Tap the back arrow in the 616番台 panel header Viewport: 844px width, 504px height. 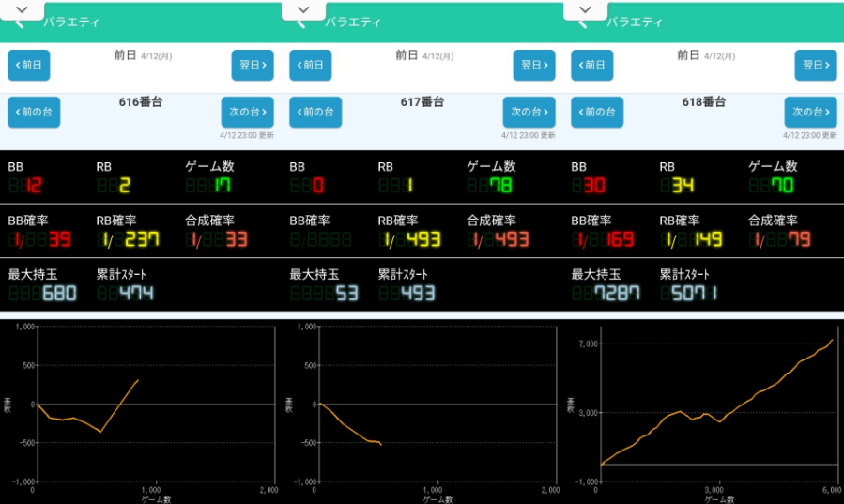19,23
